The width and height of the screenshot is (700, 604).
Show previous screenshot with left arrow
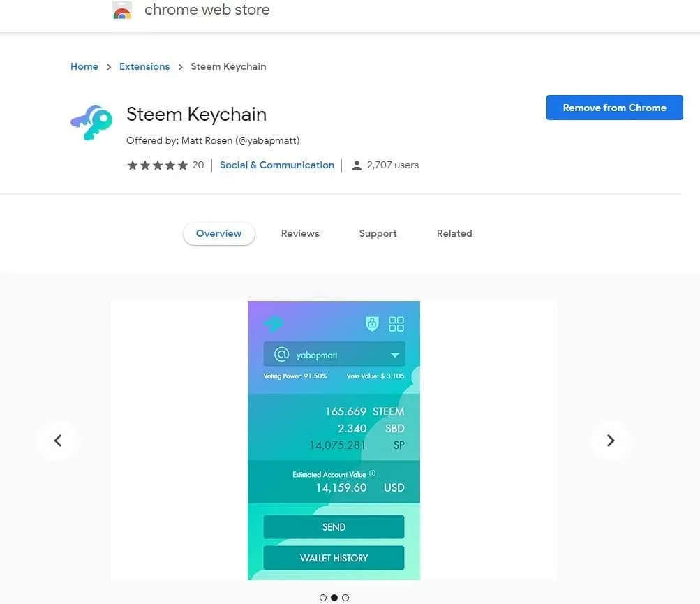coord(58,441)
